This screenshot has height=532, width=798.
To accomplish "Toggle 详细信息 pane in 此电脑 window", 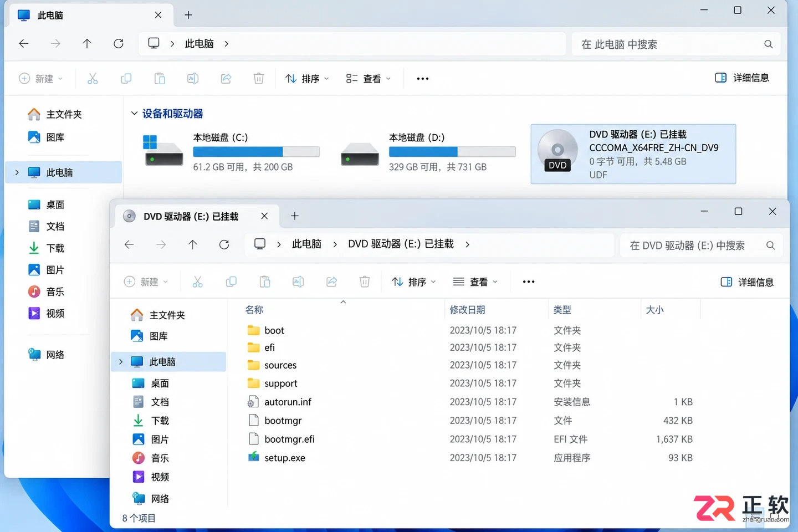I will point(742,78).
